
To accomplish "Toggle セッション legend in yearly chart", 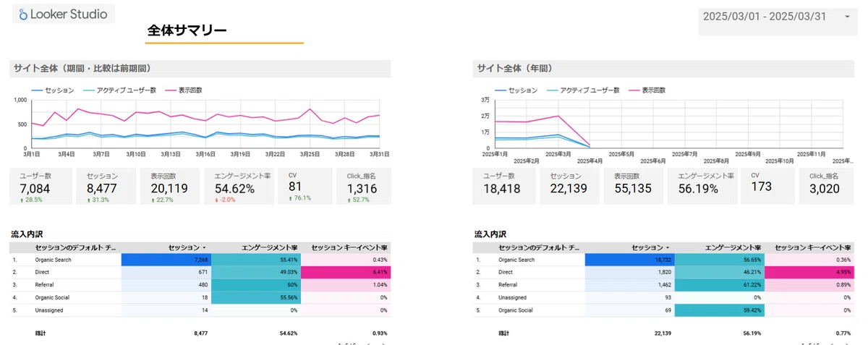I will pos(516,90).
